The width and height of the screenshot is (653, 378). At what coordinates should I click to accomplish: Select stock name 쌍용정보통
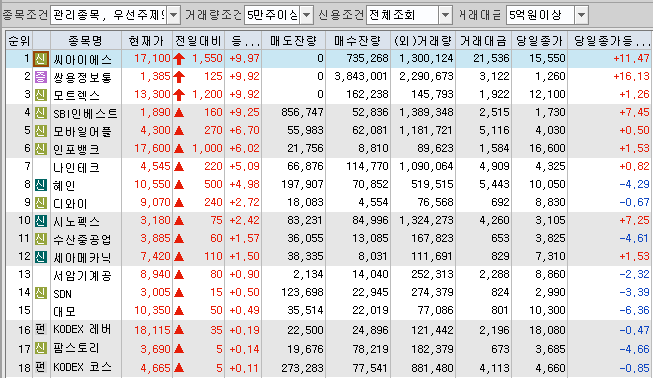point(82,77)
